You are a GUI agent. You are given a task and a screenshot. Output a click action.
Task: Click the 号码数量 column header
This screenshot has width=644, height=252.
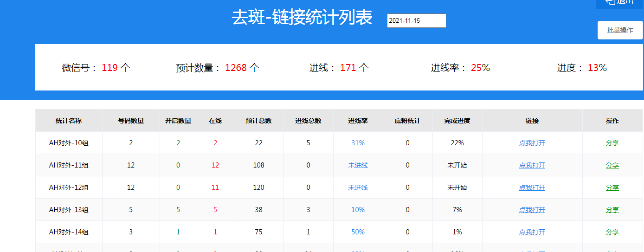click(131, 121)
